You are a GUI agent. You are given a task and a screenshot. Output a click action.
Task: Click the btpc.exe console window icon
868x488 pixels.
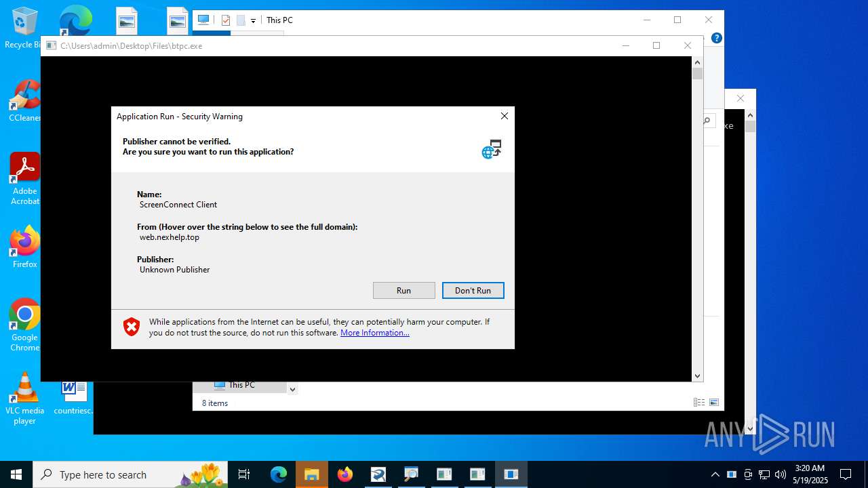point(51,46)
